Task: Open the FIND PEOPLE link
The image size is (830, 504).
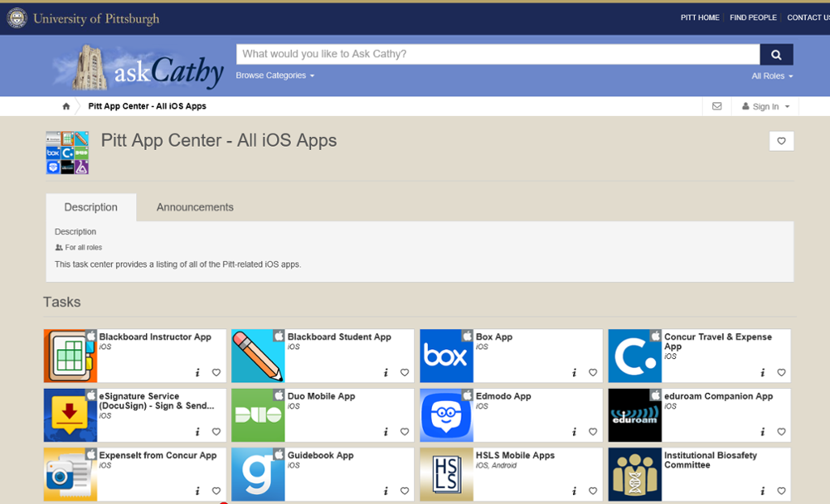Action: (x=753, y=17)
